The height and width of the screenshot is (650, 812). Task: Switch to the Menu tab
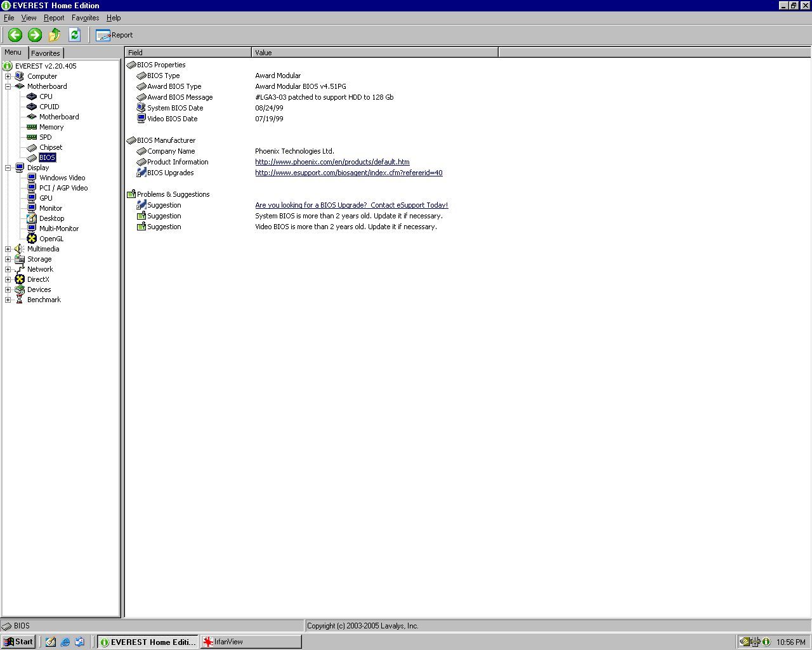click(13, 52)
